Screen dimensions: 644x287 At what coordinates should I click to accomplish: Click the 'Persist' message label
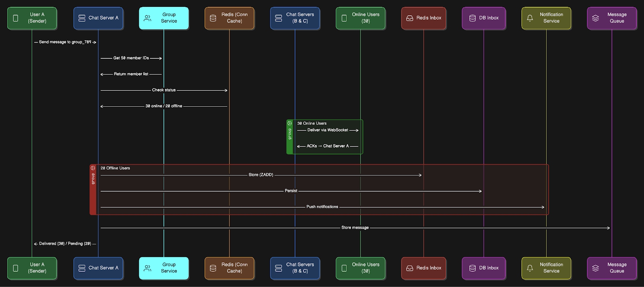291,191
